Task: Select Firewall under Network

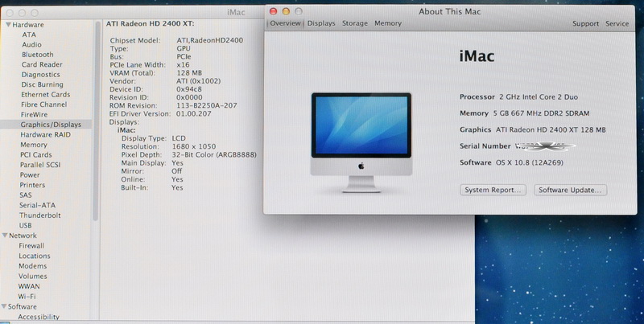Action: click(x=31, y=246)
